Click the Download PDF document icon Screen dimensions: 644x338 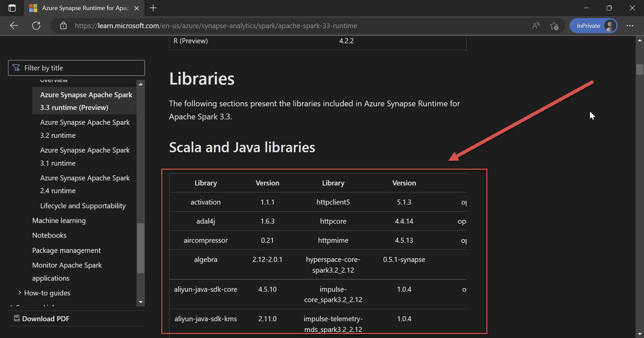(x=17, y=318)
